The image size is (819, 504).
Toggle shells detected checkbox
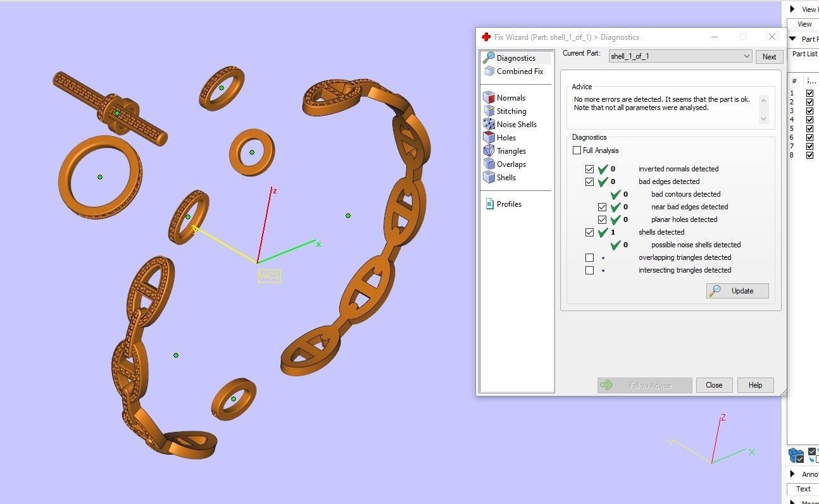click(590, 232)
